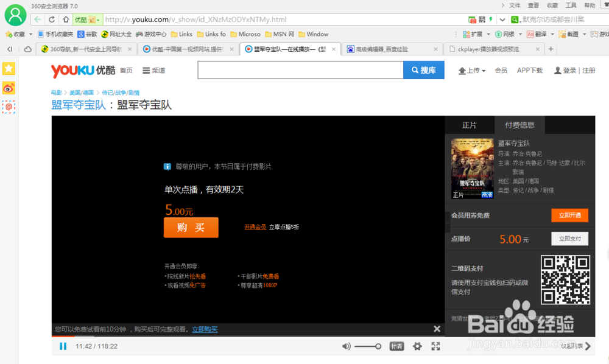Image resolution: width=609 pixels, height=364 pixels.
Task: Expand the 收藏 favorites dropdown in bookmarks bar
Action: pyautogui.click(x=30, y=34)
